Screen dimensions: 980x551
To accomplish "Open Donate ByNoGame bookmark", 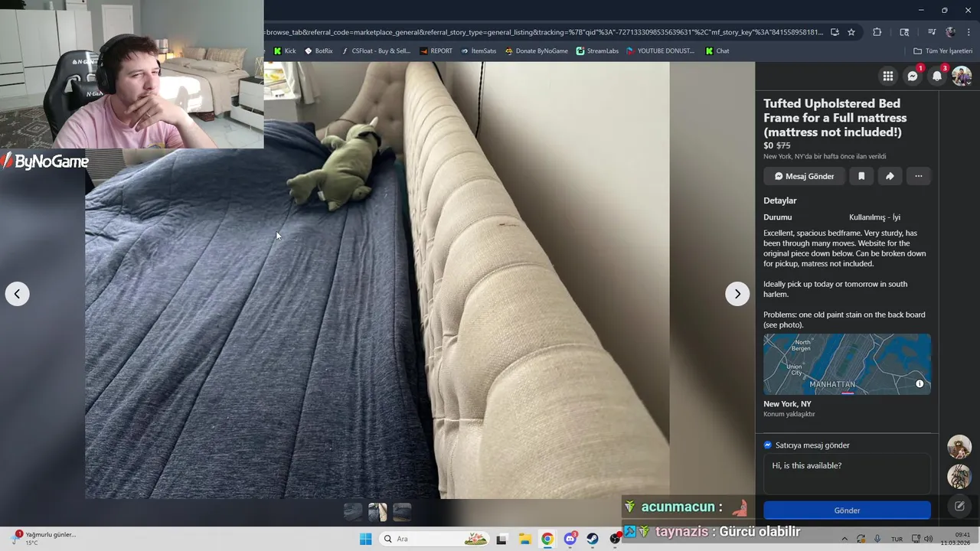I will click(x=537, y=51).
